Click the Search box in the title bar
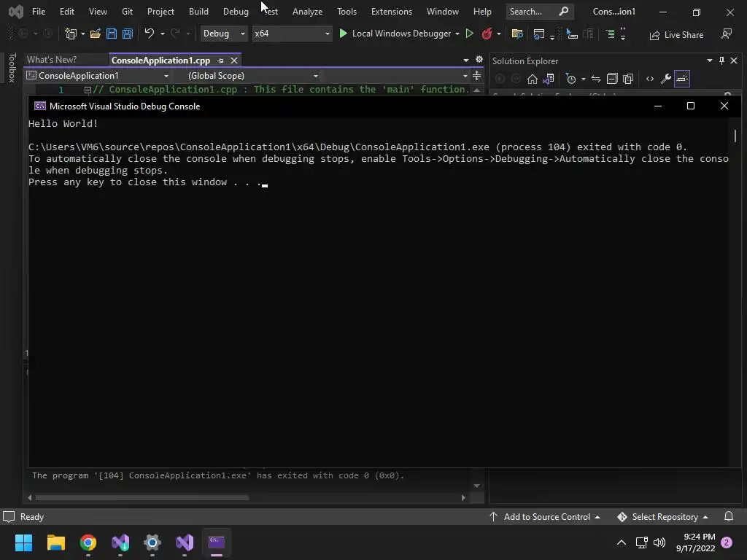 [x=539, y=12]
